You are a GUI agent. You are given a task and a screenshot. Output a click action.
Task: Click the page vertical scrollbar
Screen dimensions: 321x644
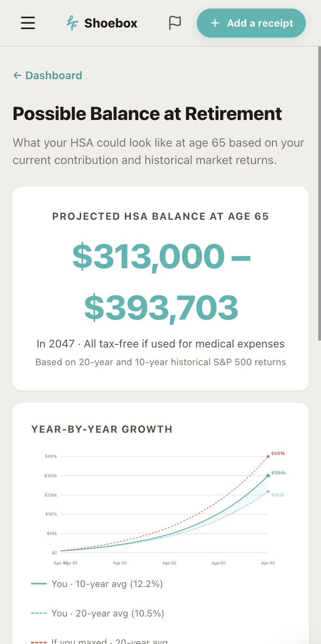[319, 194]
